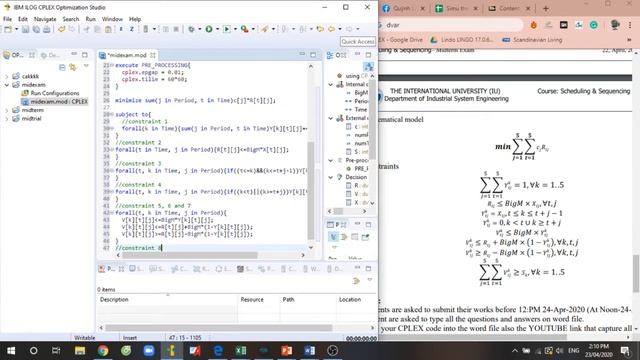Select midexam.mod : CPLEX tree item

point(55,102)
